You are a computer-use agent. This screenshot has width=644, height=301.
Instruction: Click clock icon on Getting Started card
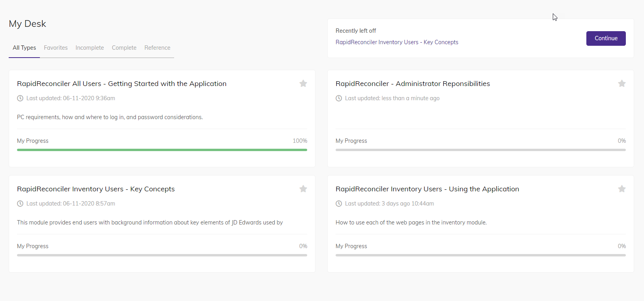coord(20,98)
